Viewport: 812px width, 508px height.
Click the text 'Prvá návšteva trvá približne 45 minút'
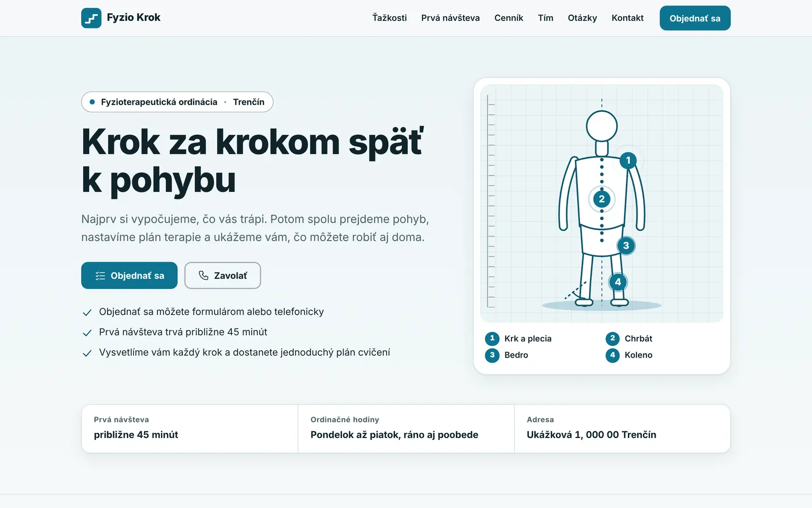click(183, 332)
